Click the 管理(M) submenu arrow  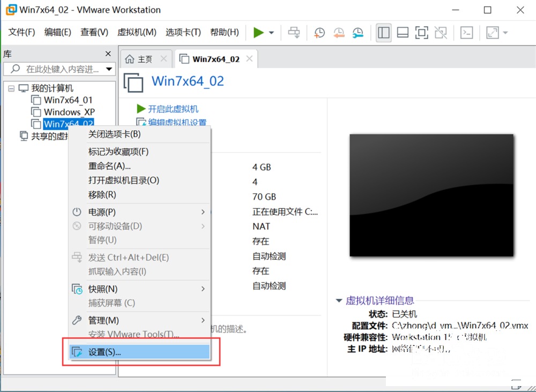coord(203,320)
